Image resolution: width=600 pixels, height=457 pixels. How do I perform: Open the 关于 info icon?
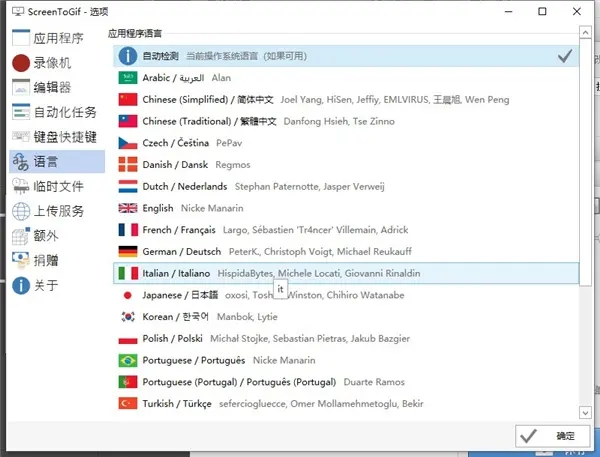click(x=20, y=285)
